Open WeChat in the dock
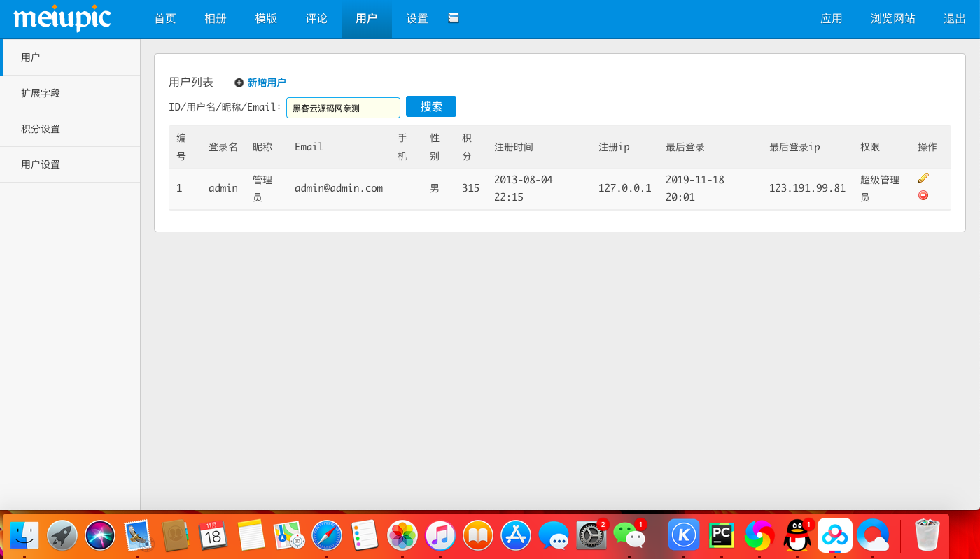The height and width of the screenshot is (559, 980). point(629,536)
